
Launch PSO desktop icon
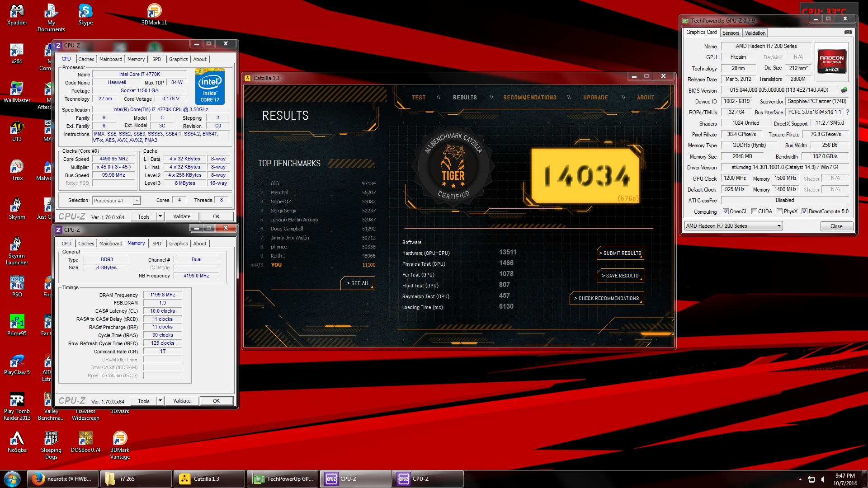(x=17, y=286)
